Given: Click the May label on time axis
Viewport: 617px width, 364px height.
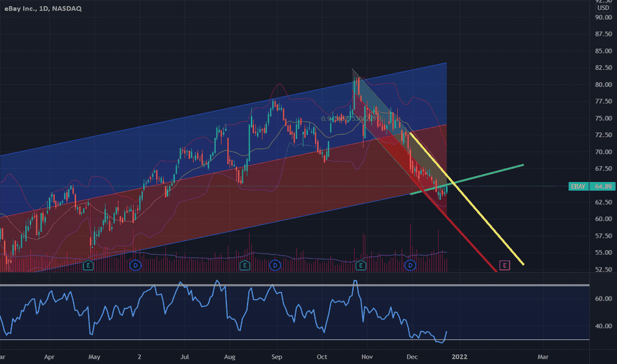Looking at the screenshot, I should point(95,357).
